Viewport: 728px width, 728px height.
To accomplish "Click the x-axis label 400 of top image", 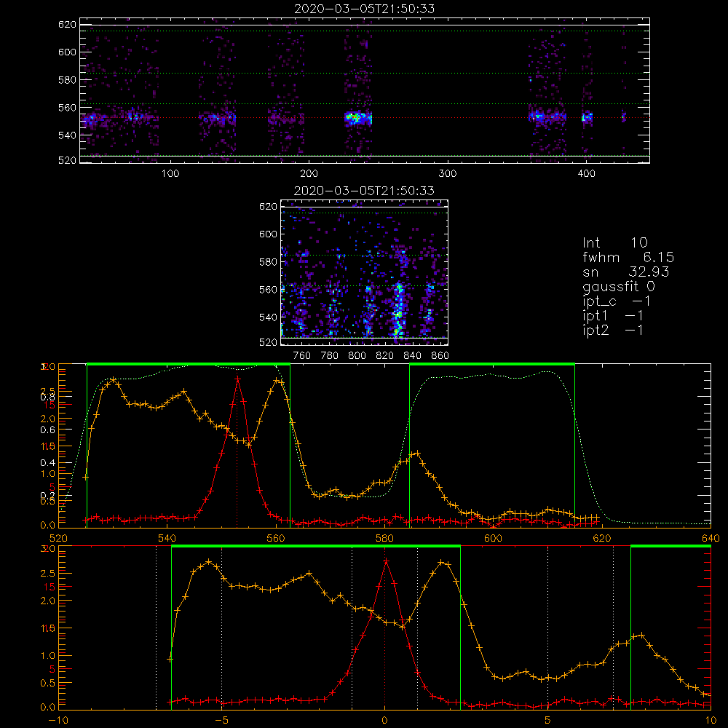I will [586, 174].
